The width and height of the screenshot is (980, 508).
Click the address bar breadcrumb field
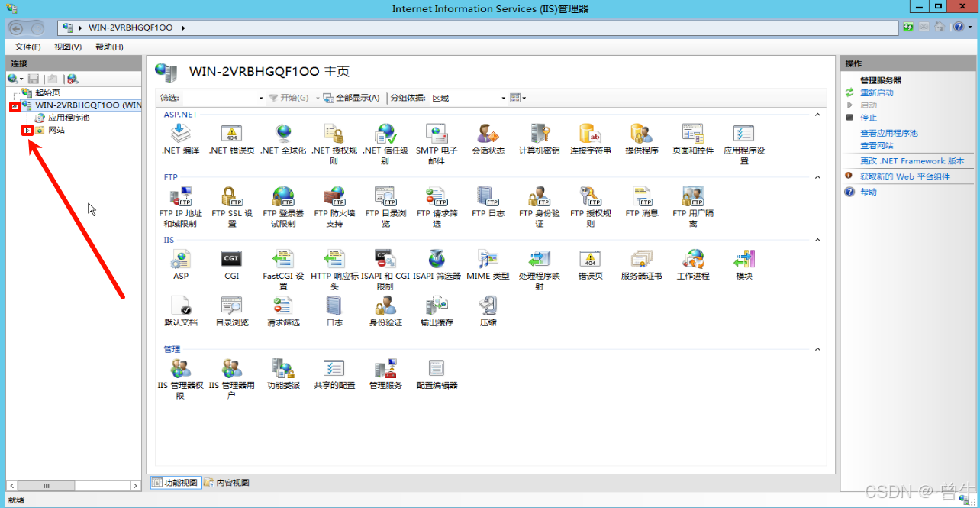point(478,28)
